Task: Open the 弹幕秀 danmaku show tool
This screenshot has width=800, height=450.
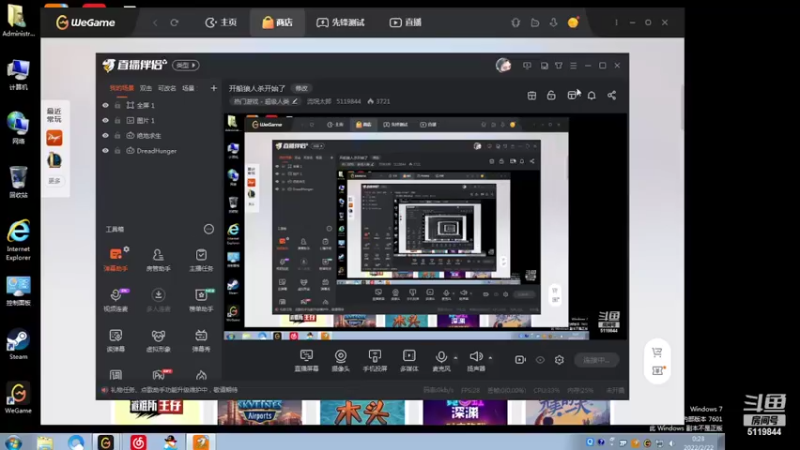Action: coord(201,340)
